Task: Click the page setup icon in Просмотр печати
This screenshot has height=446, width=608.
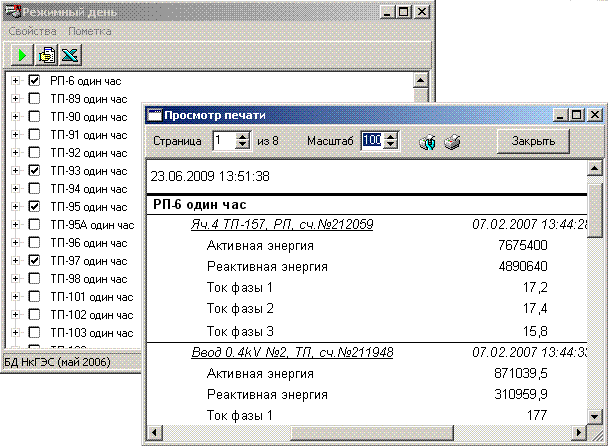Action: (x=427, y=142)
